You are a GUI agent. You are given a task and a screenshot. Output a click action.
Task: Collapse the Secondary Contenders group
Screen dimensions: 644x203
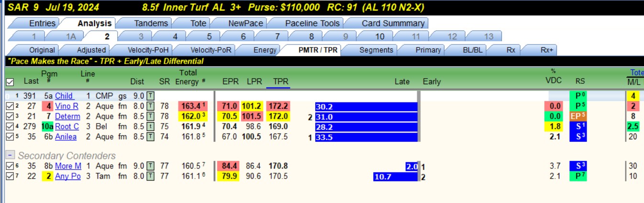pos(10,156)
